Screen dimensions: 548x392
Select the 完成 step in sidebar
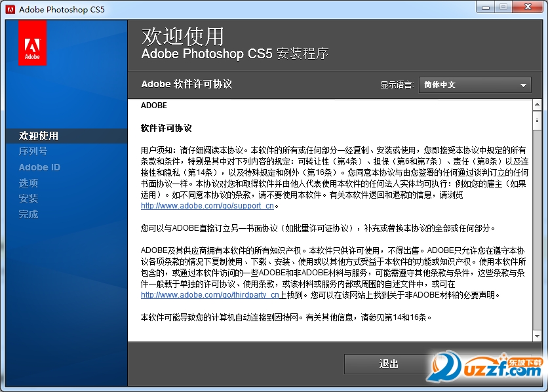coord(28,214)
